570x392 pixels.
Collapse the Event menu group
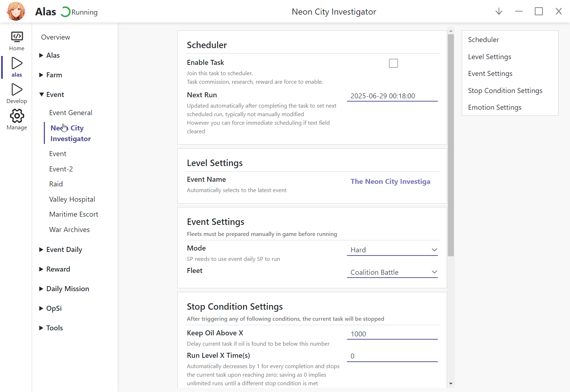tap(52, 94)
